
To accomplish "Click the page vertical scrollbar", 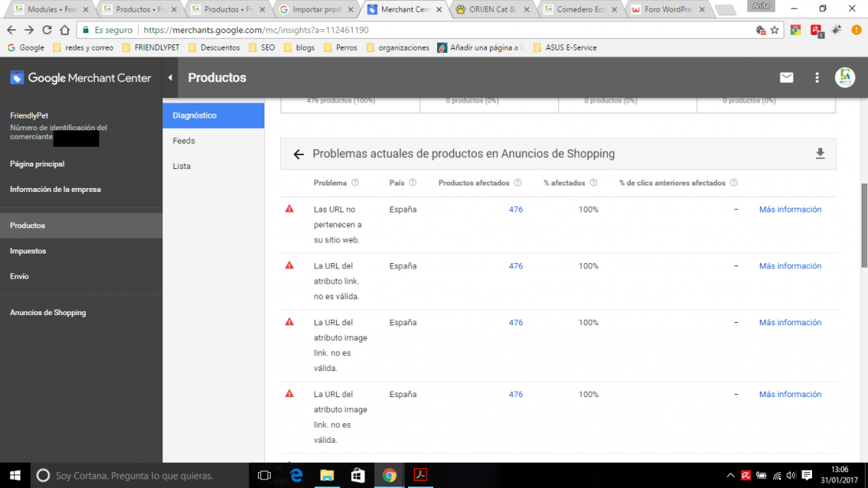I will pyautogui.click(x=864, y=224).
